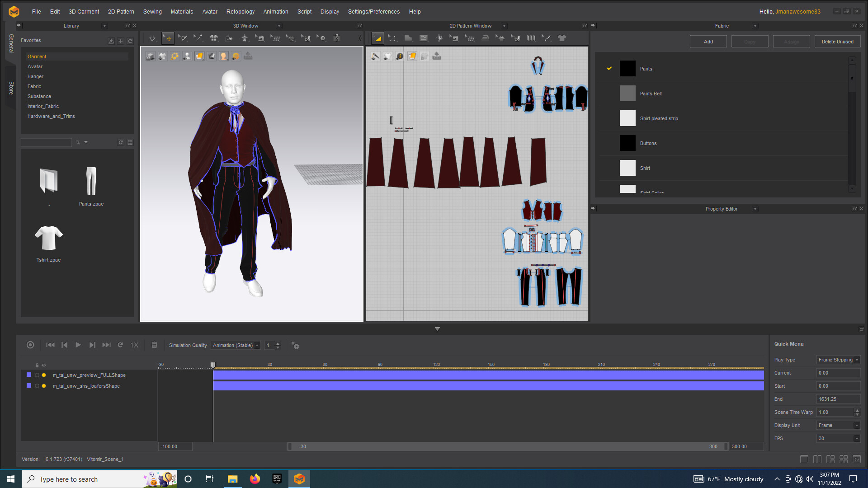Open the Materials menu
The height and width of the screenshot is (488, 868).
pos(182,12)
